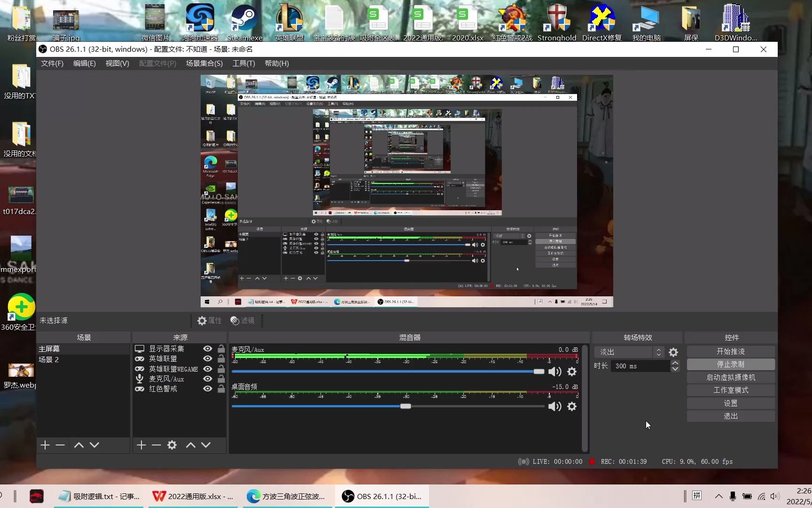The height and width of the screenshot is (508, 812).
Task: Remove selected scene with minus icon
Action: [60, 445]
